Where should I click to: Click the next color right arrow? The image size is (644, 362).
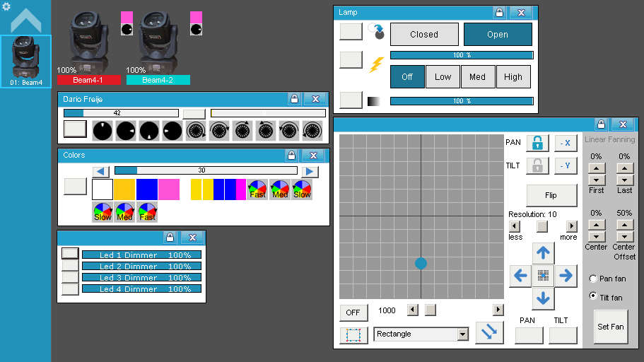click(310, 171)
